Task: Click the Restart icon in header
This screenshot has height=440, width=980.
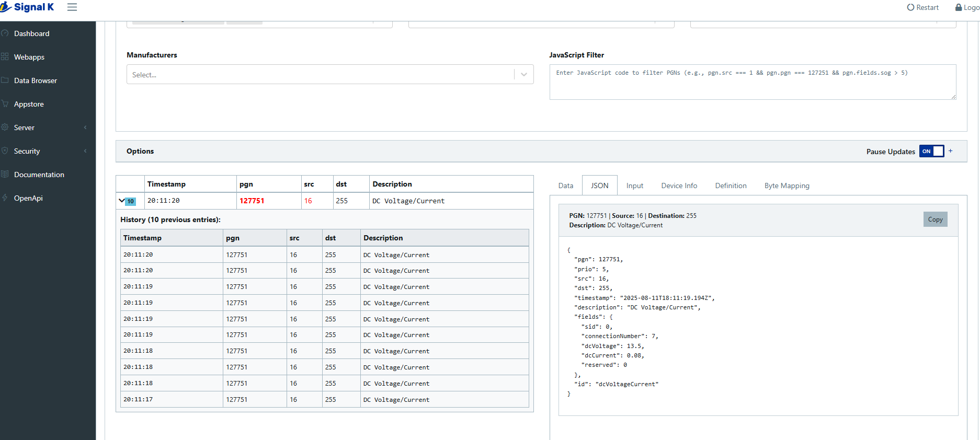Action: click(x=910, y=7)
